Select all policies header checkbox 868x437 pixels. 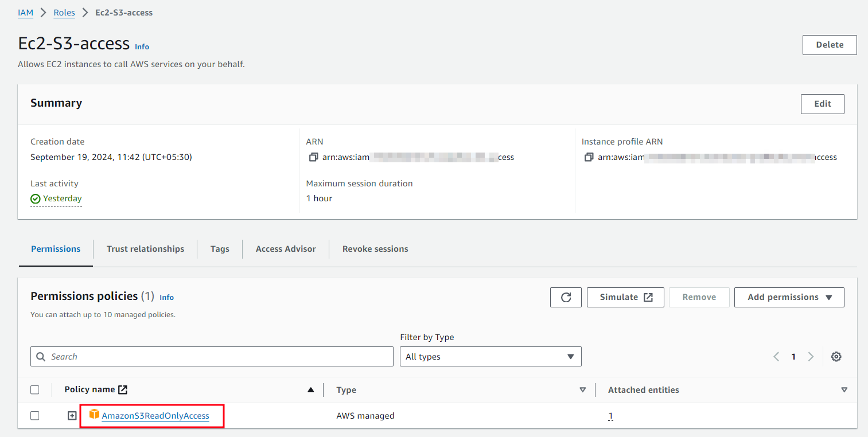(x=35, y=390)
